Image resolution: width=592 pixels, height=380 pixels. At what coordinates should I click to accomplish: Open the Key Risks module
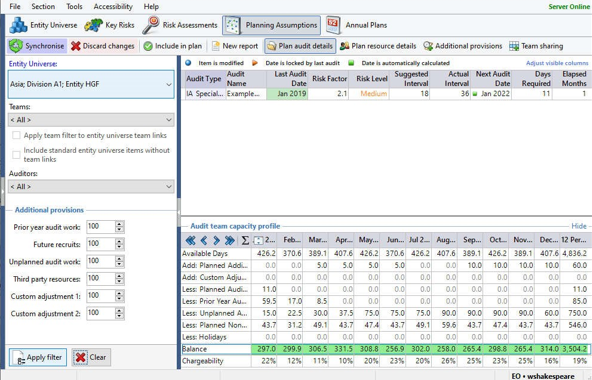coord(109,25)
